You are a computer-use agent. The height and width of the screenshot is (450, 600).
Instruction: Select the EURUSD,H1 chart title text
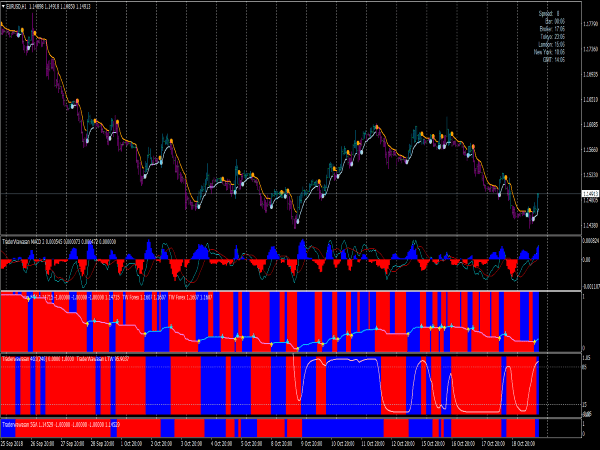point(16,7)
